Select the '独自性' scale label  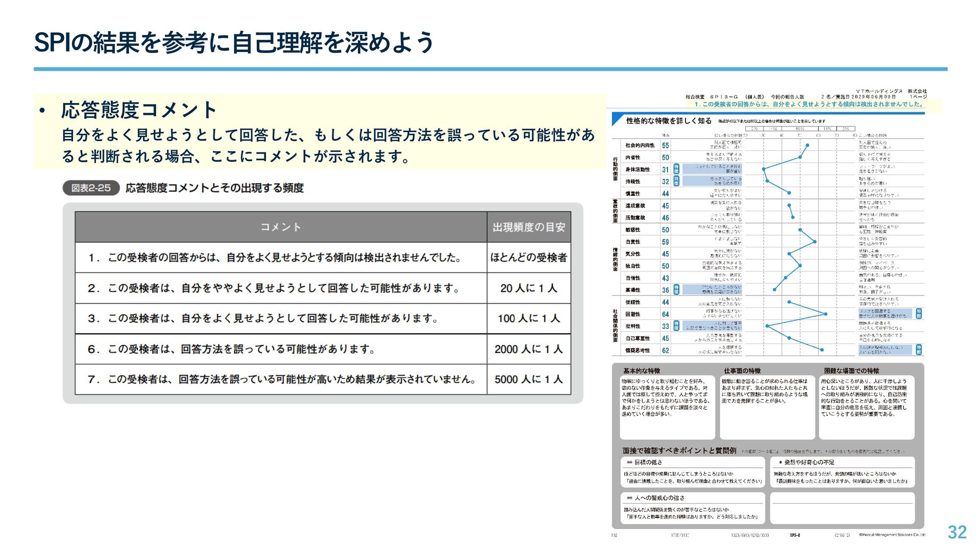pos(632,266)
